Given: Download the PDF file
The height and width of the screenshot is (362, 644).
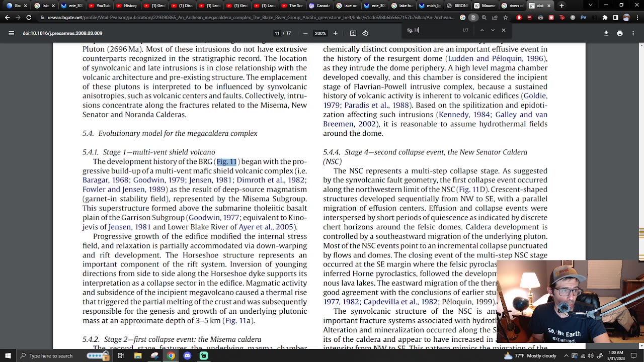Looking at the screenshot, I should (606, 33).
